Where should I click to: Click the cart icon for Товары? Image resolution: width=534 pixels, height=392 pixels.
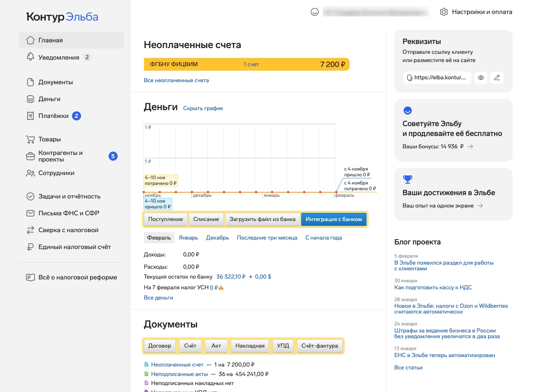(30, 139)
